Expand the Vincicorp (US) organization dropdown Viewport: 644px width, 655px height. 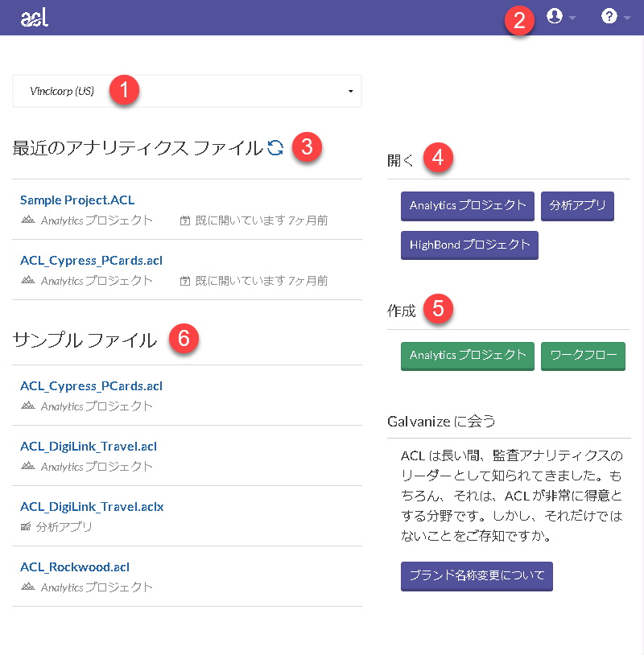187,91
